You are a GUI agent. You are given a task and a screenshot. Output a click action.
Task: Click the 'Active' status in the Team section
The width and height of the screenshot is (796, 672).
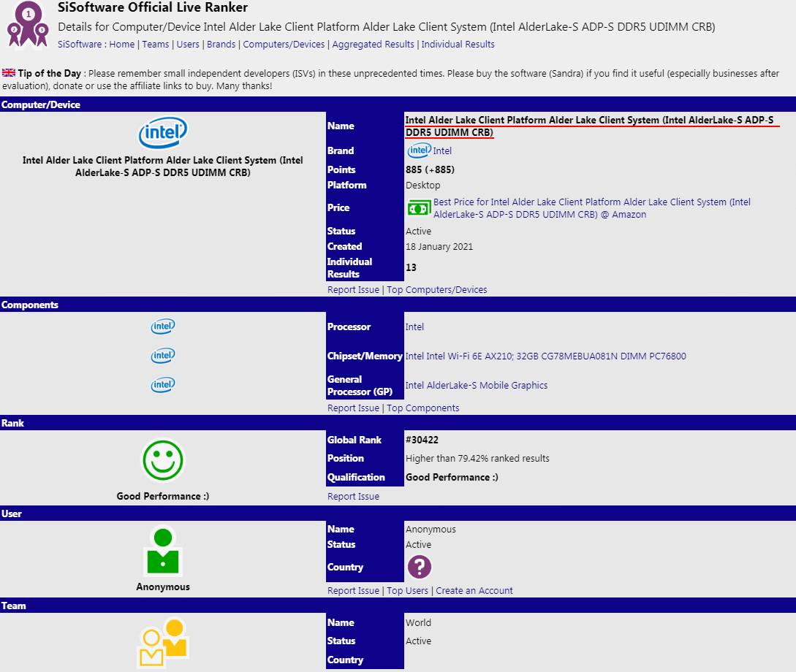point(418,641)
